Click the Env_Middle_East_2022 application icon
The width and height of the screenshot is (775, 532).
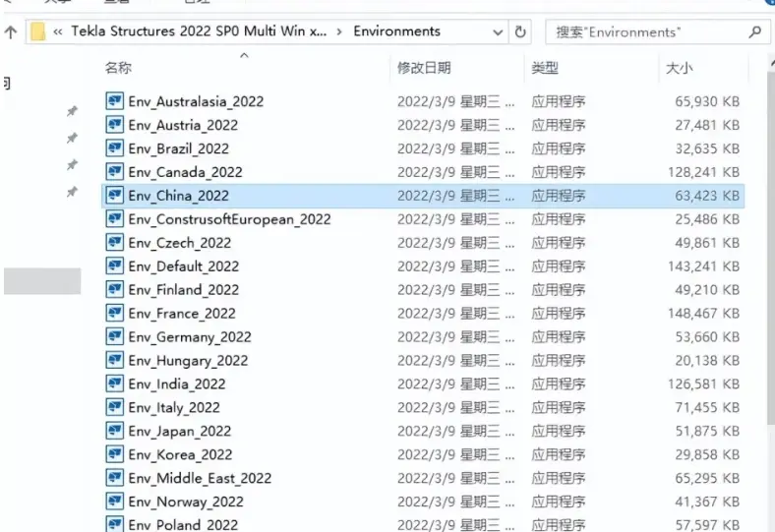click(x=115, y=478)
